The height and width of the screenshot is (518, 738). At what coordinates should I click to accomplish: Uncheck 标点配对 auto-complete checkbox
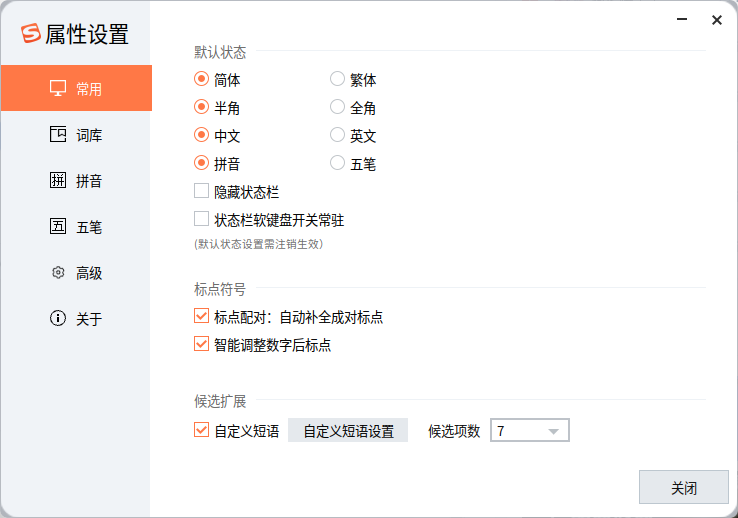point(201,316)
